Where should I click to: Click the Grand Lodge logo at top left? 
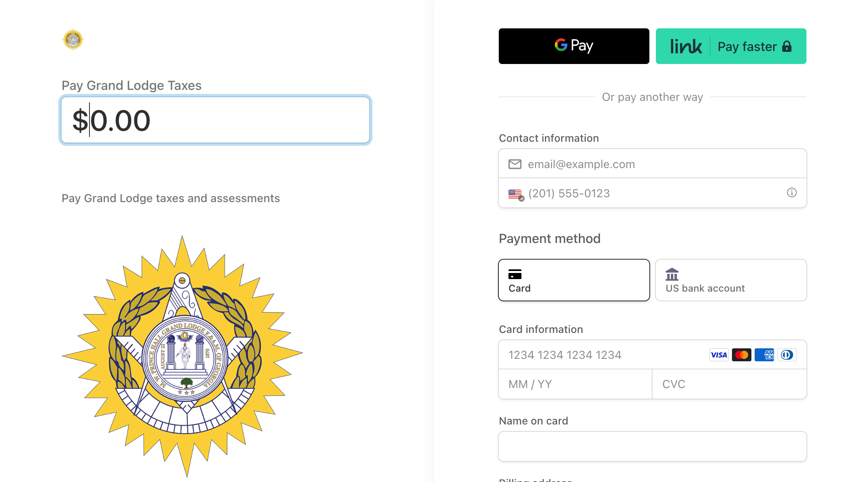[x=73, y=40]
